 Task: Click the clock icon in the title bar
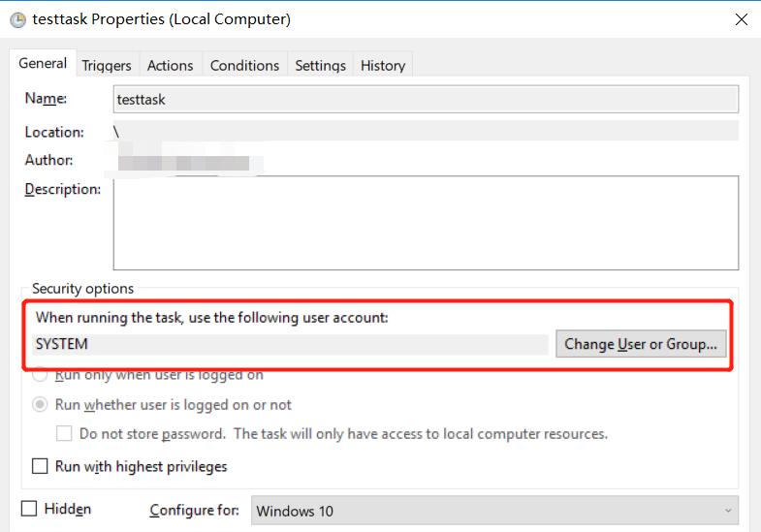click(x=16, y=18)
